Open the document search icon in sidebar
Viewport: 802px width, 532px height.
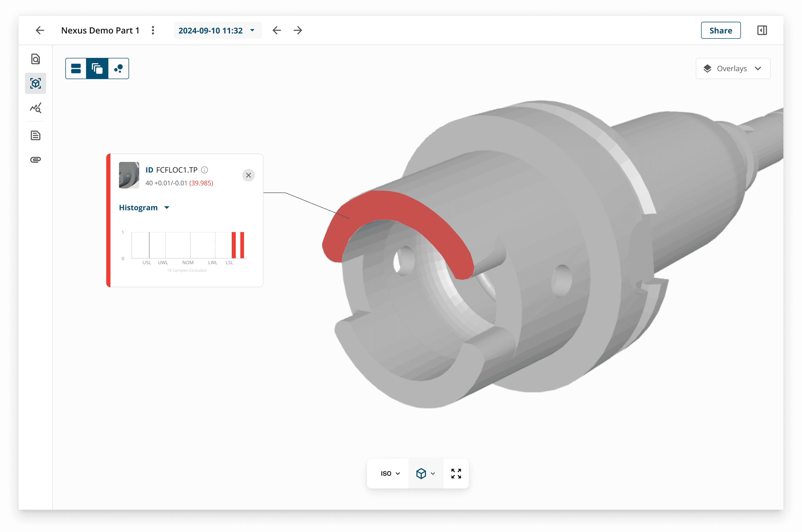click(36, 59)
